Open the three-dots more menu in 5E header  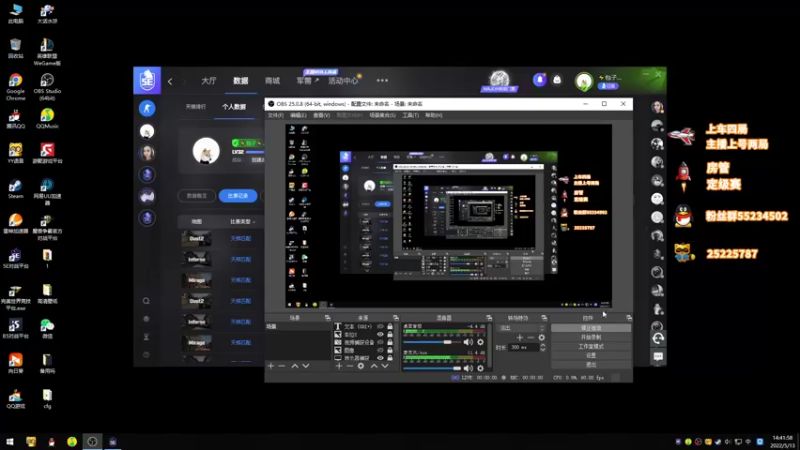(x=382, y=80)
